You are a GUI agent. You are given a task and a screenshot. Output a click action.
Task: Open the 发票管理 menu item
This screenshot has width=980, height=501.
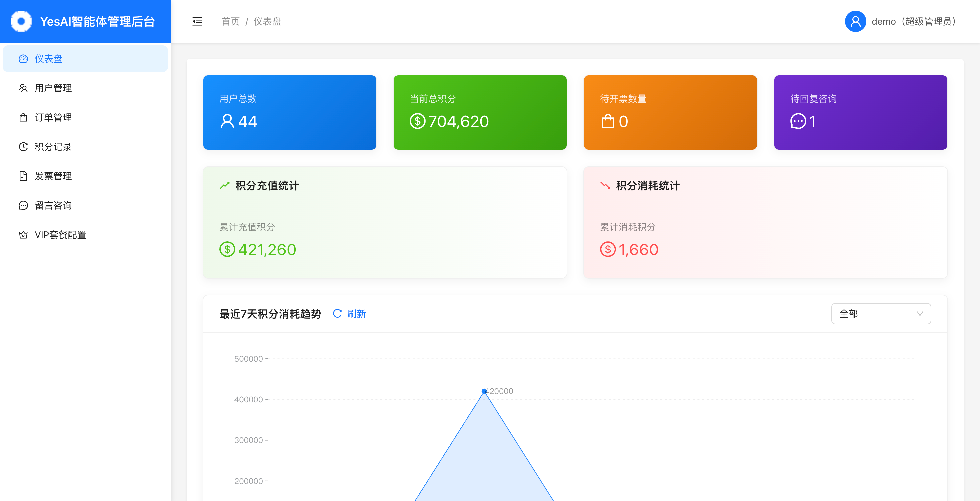[85, 176]
